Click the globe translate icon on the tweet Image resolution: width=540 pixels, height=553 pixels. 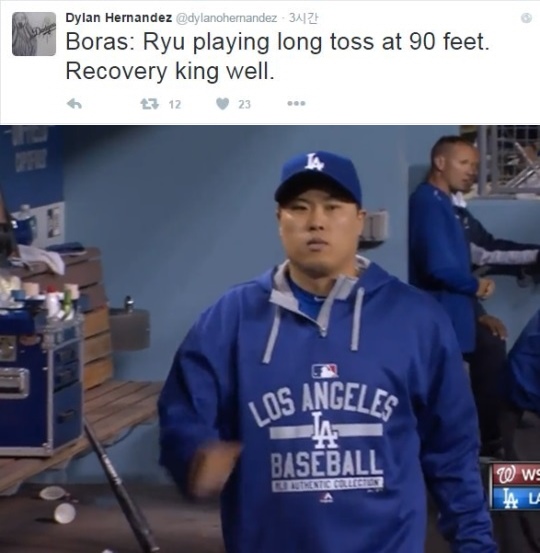coord(526,18)
